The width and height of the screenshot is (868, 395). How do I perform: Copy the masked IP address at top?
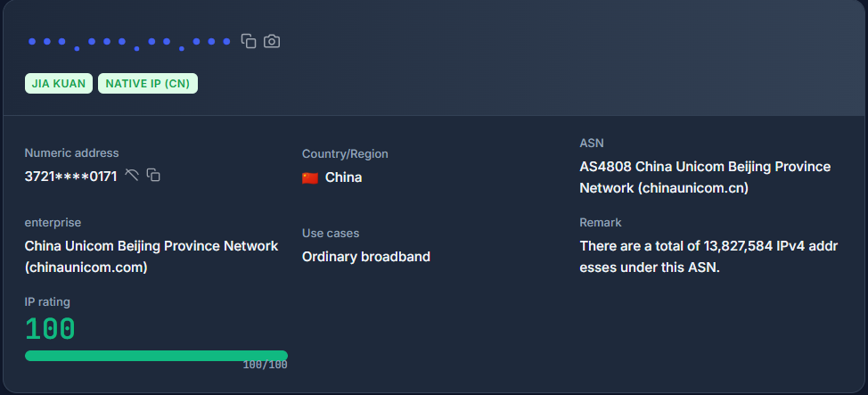coord(250,41)
